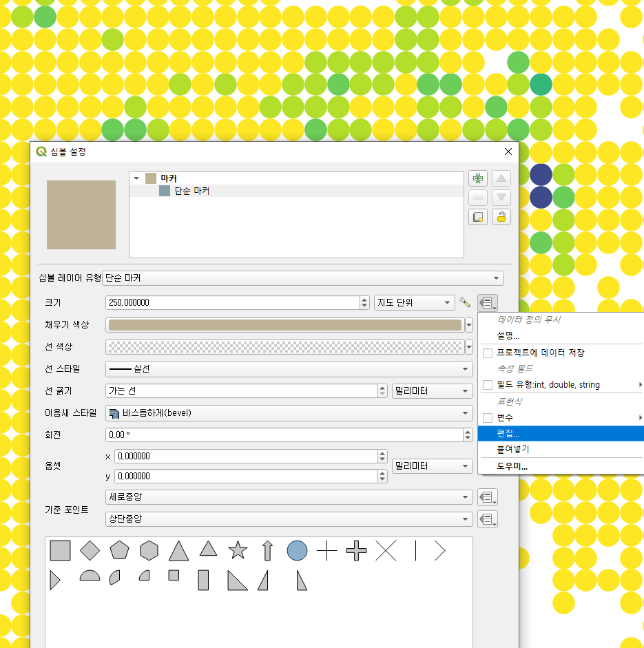Click the tan symbol preview thumbnail
This screenshot has width=644, height=648.
(81, 215)
